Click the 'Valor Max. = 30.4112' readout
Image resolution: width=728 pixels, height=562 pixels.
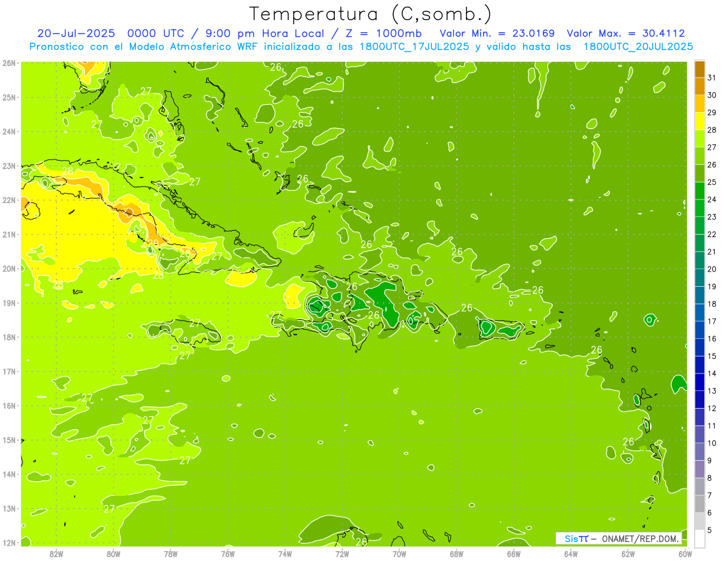point(626,33)
